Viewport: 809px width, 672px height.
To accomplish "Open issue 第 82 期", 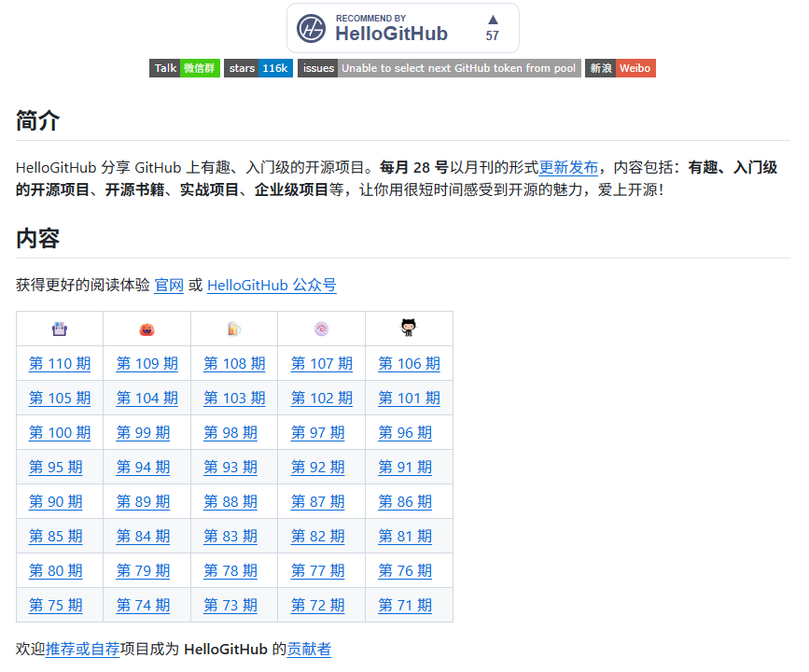I will [x=317, y=537].
